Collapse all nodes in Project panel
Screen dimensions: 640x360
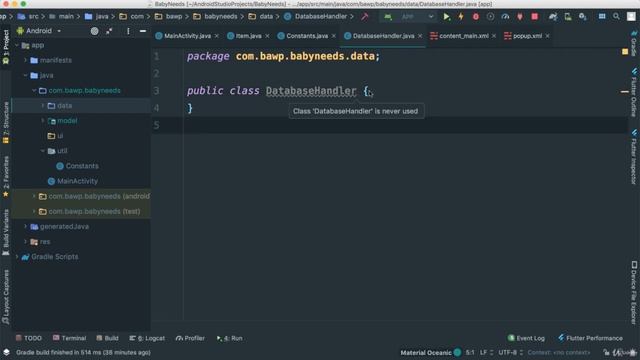pos(109,31)
